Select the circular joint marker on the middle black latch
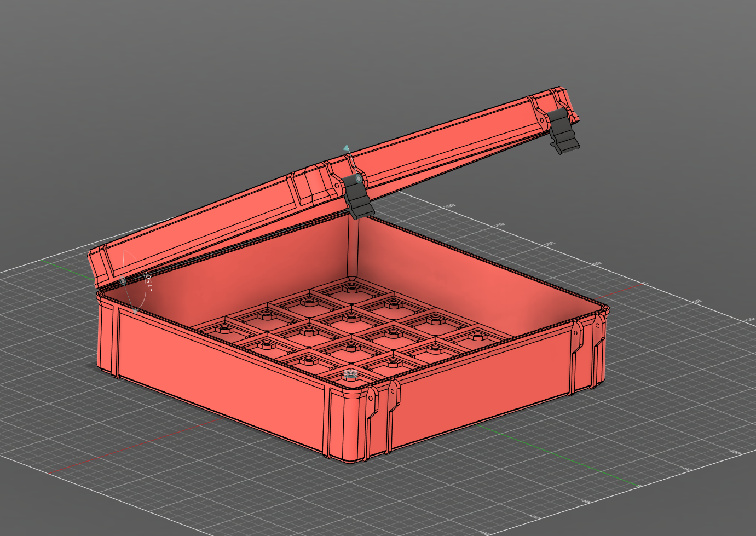Viewport: 756px width, 536px height. (x=359, y=178)
